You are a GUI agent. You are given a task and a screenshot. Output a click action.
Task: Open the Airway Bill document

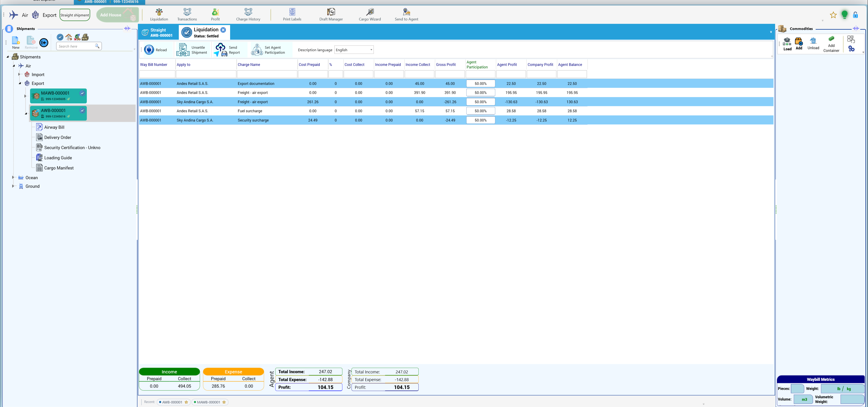50,127
